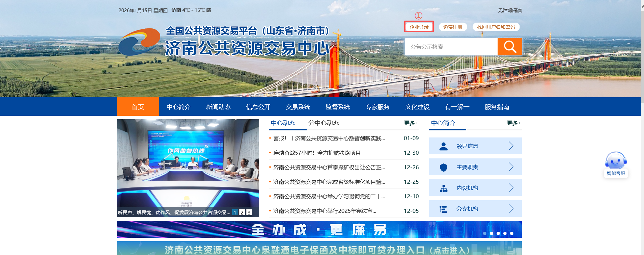Expand the 分支机构 chevron arrow
Image resolution: width=644 pixels, height=255 pixels.
tap(511, 209)
